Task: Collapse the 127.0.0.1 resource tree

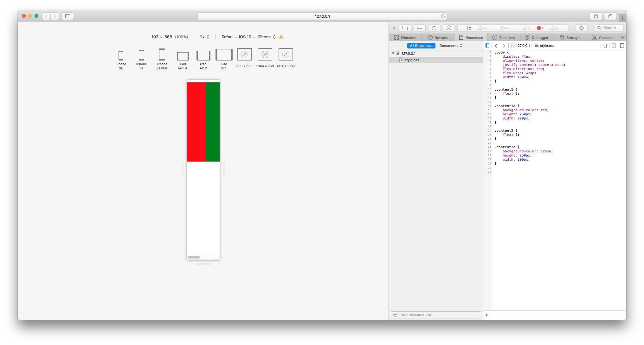Action: (x=393, y=54)
